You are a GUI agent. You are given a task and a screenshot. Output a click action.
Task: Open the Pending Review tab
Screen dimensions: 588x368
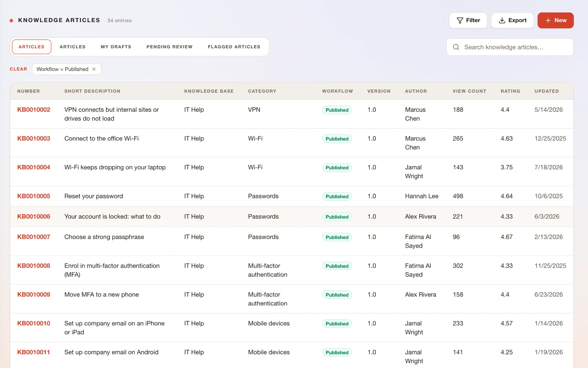pyautogui.click(x=169, y=47)
